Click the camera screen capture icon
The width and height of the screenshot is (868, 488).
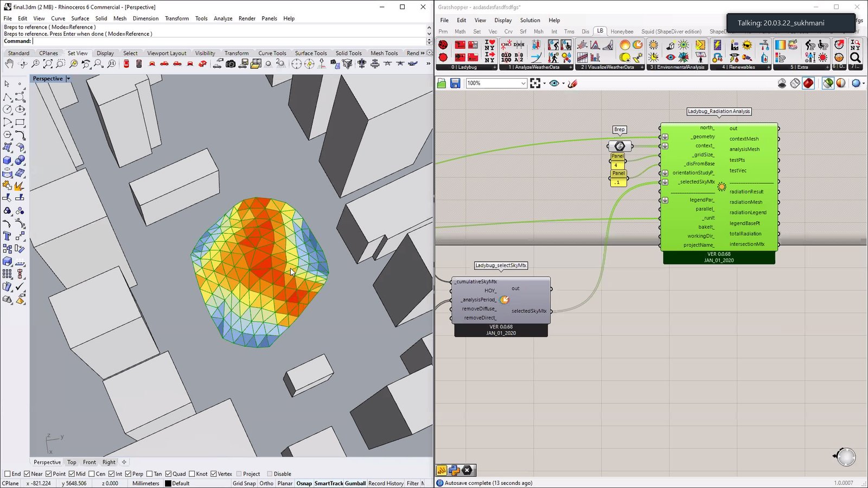(231, 64)
